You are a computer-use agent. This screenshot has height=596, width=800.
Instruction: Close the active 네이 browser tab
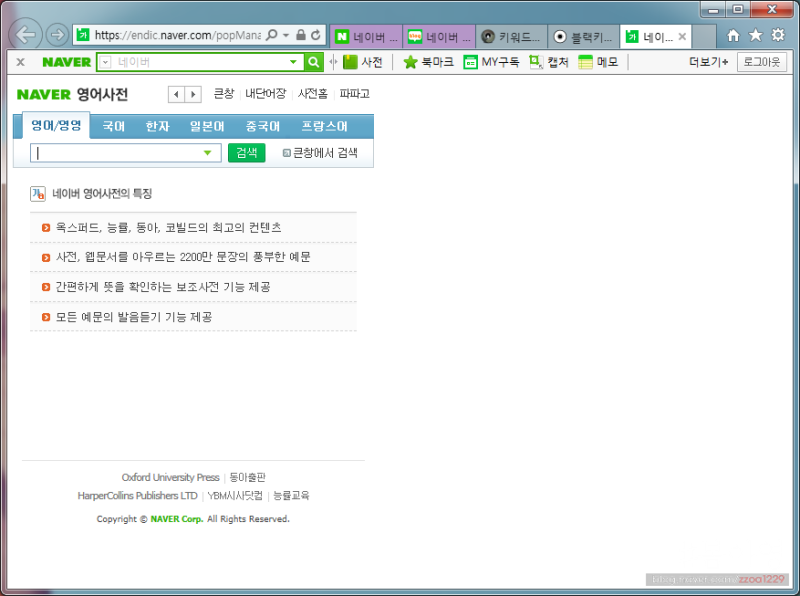pyautogui.click(x=682, y=37)
